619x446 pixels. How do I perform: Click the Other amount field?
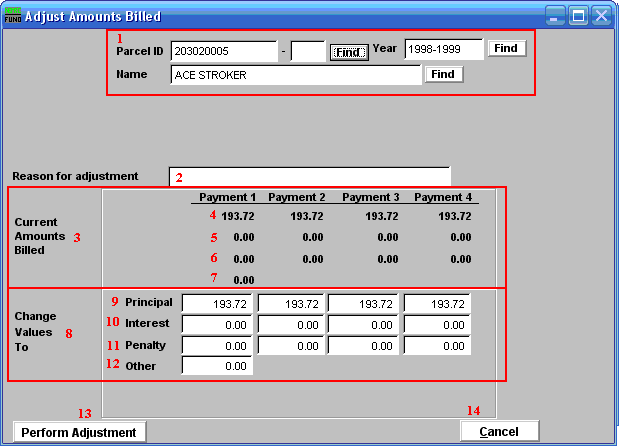coord(217,366)
